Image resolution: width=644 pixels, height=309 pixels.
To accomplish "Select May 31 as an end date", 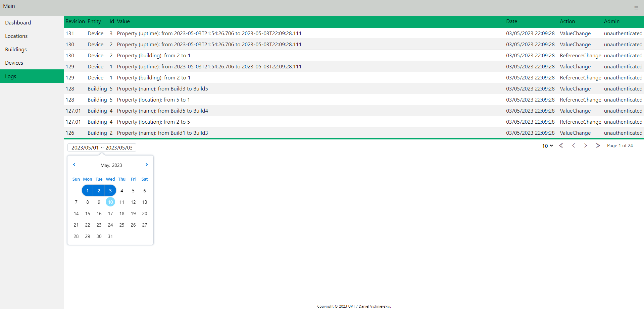I will click(x=110, y=236).
